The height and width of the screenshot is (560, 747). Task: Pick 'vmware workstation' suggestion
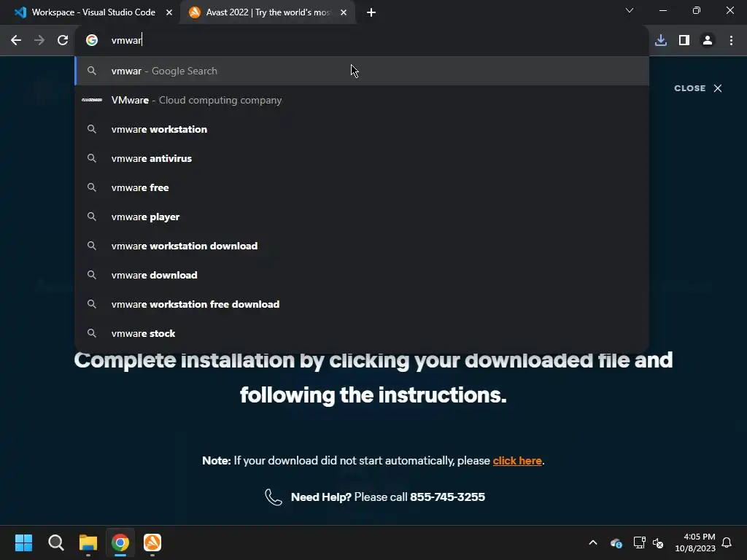[362, 129]
